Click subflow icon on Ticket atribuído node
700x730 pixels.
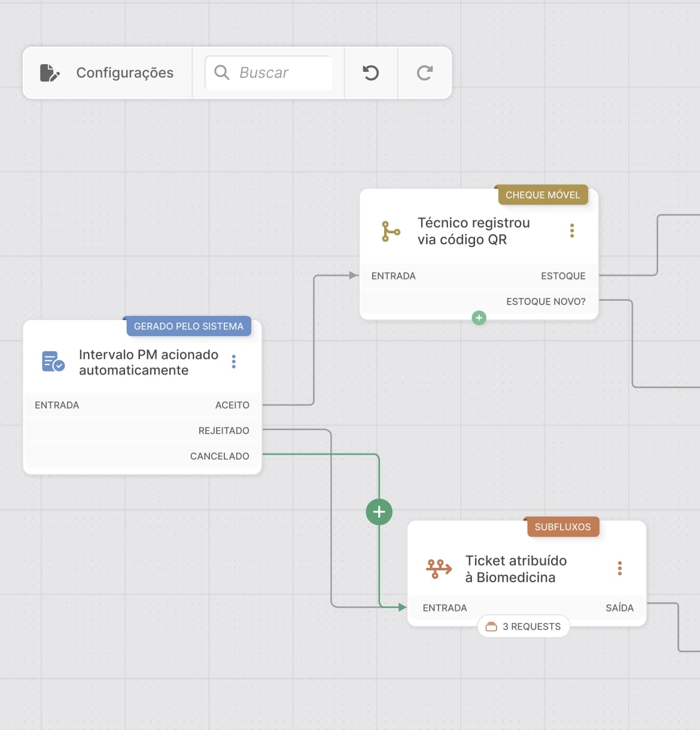point(439,568)
